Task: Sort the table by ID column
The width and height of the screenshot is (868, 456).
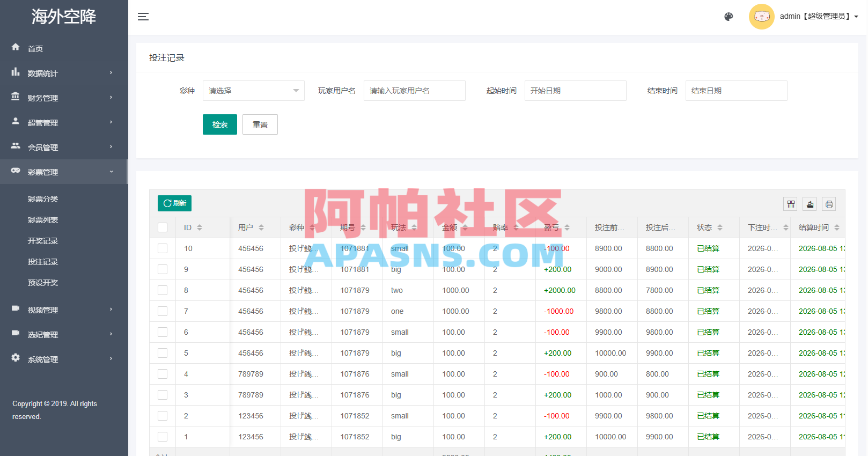Action: tap(200, 227)
